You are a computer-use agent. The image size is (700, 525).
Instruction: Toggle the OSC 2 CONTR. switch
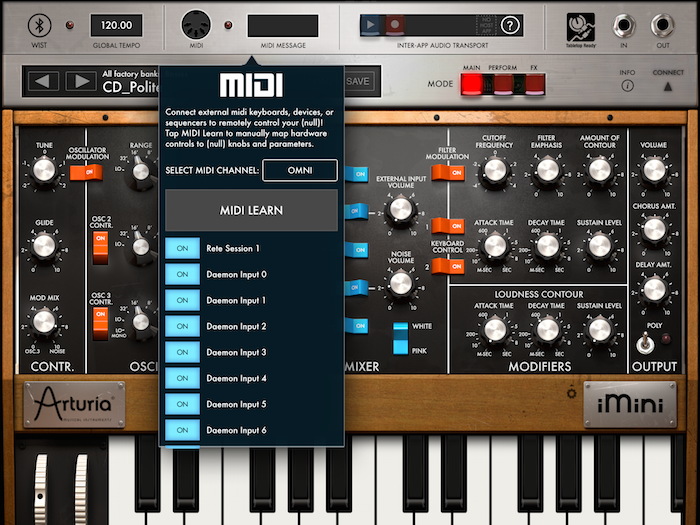coord(100,248)
